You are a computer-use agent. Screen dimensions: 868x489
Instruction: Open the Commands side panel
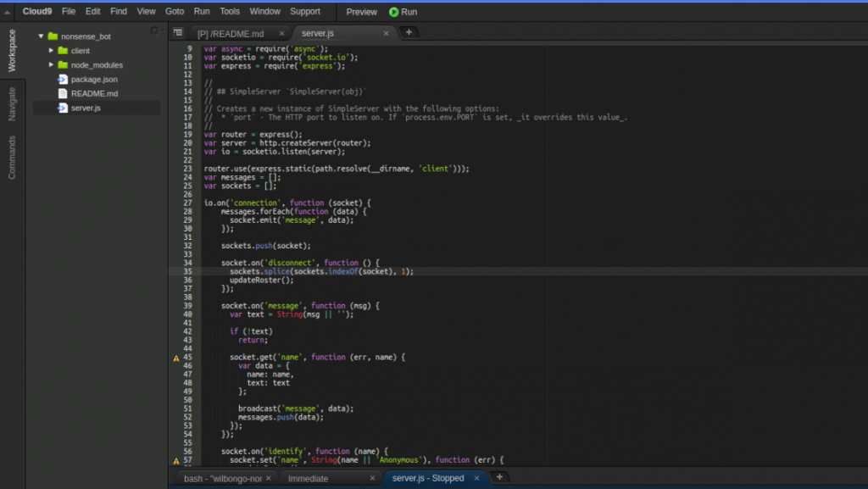[x=12, y=157]
